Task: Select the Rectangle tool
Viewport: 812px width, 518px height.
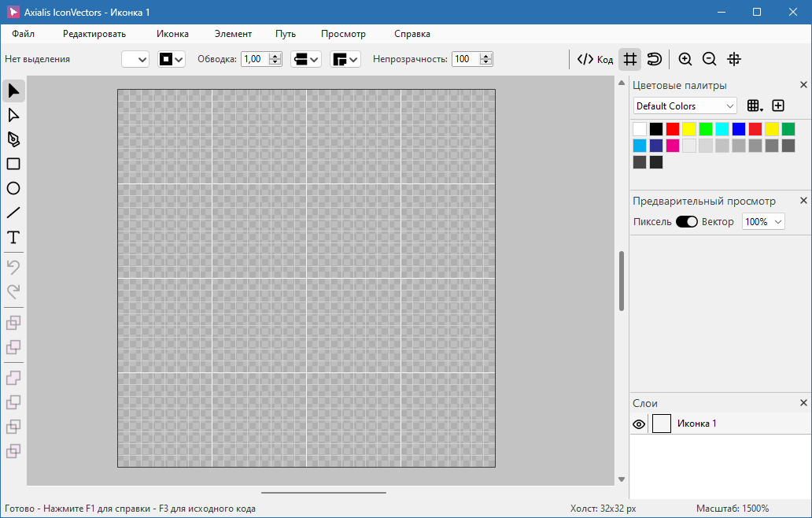Action: [13, 164]
